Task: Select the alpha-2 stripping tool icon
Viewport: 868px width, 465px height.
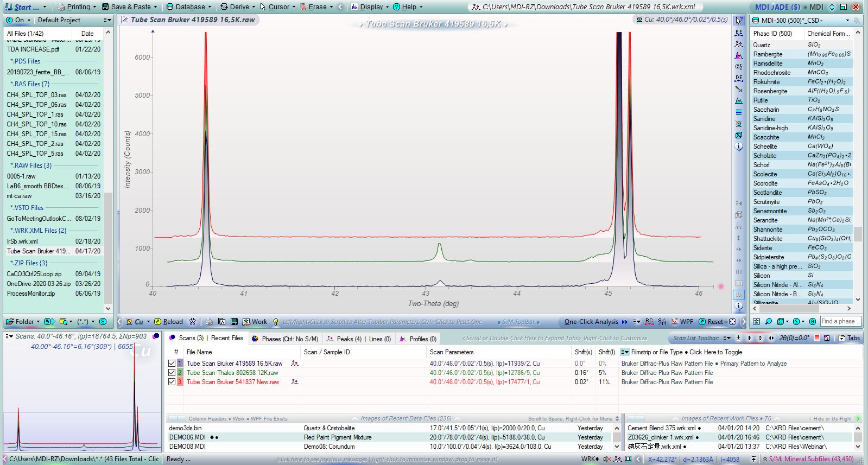Action: point(739,67)
